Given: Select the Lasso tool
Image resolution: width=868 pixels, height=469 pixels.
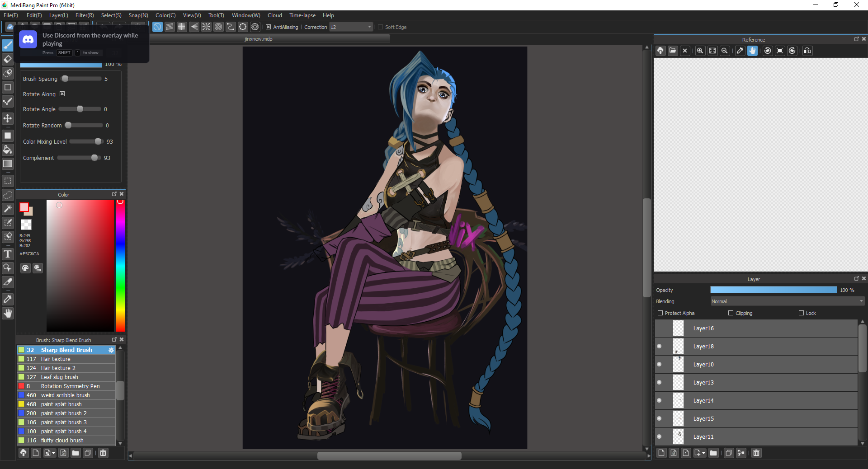Looking at the screenshot, I should [8, 195].
